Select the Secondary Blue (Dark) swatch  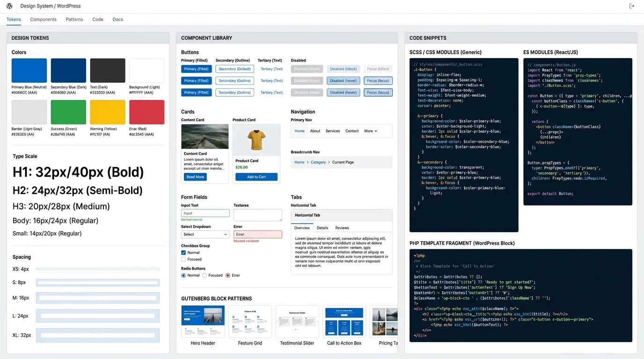(68, 71)
